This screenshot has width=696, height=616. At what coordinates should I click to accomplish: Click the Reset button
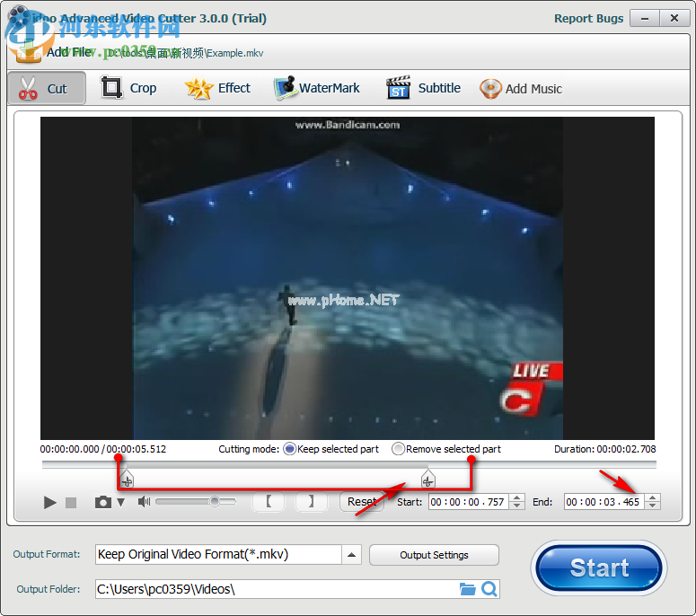click(x=362, y=501)
